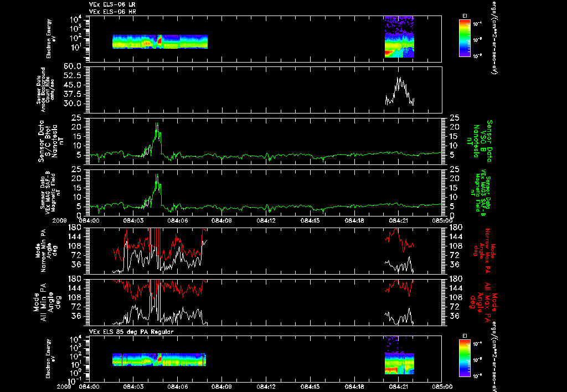Click the "45.0" count rate tick label

click(x=73, y=85)
